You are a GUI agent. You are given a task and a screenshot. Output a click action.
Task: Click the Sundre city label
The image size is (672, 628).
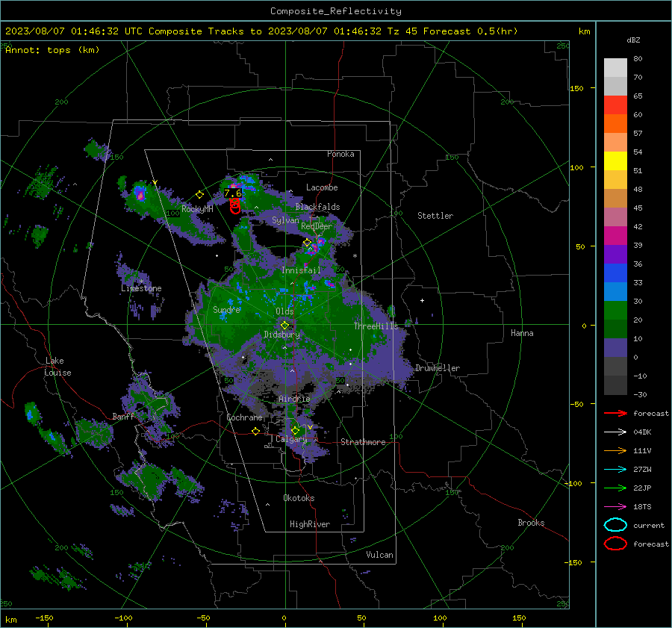tap(227, 309)
